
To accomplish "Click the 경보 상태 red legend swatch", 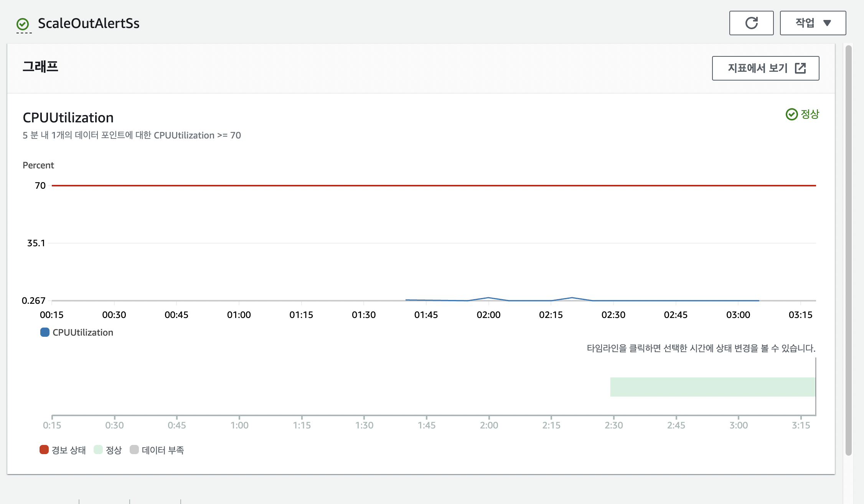I will tap(44, 450).
